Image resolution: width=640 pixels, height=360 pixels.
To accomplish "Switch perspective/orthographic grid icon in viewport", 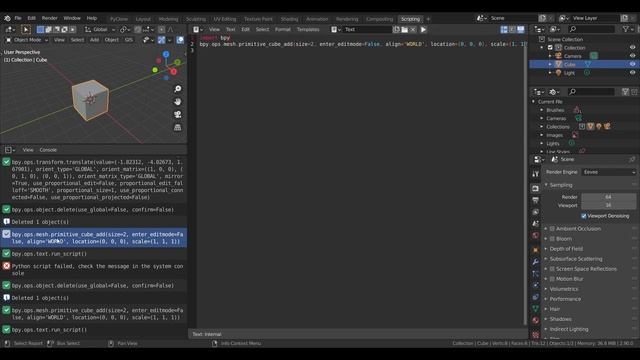I will click(178, 128).
